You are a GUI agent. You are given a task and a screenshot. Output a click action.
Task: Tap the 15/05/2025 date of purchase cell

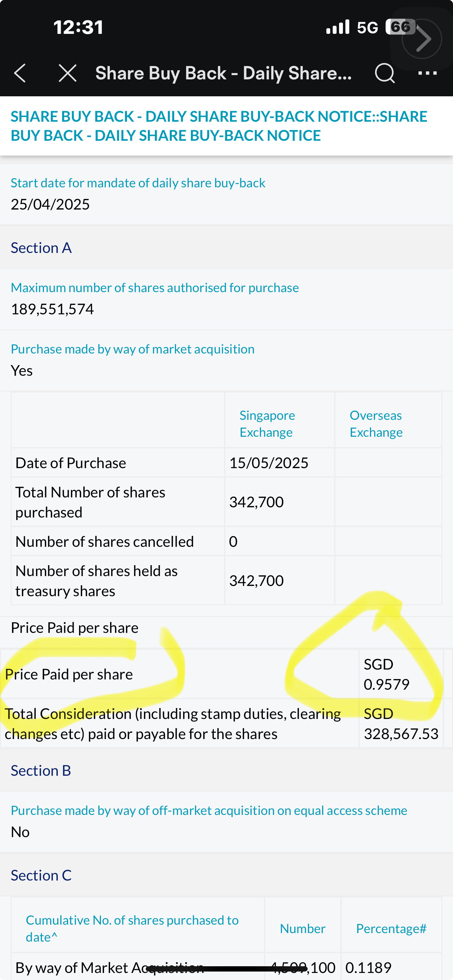(x=268, y=463)
